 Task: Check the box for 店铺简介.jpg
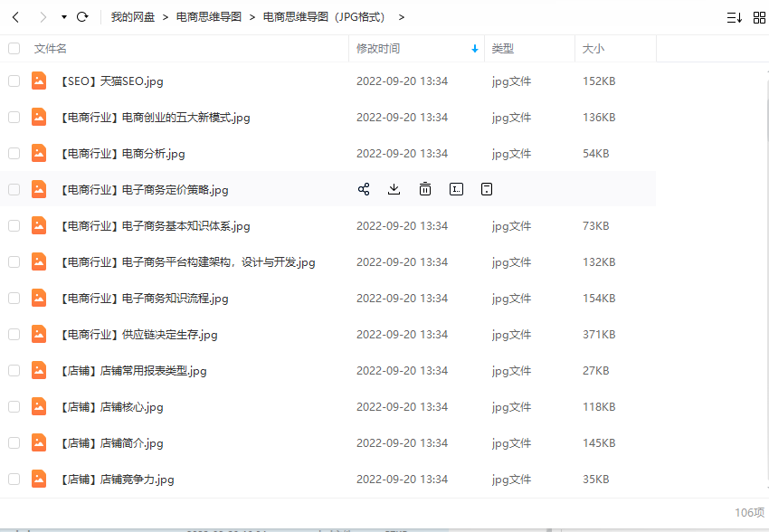14,442
